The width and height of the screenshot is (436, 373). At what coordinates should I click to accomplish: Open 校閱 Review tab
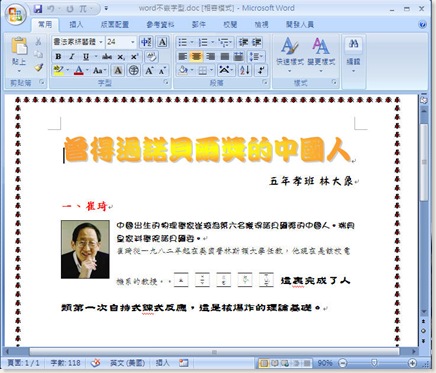[230, 24]
